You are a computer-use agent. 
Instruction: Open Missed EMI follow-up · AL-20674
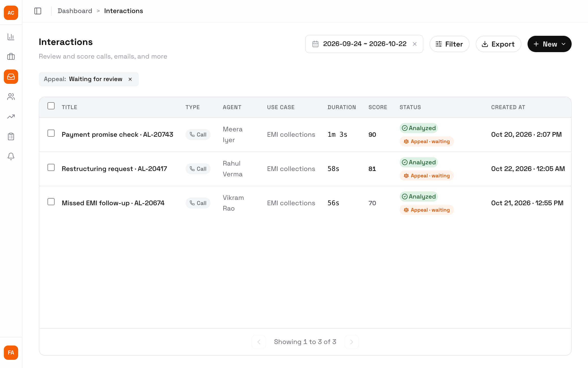coord(113,203)
